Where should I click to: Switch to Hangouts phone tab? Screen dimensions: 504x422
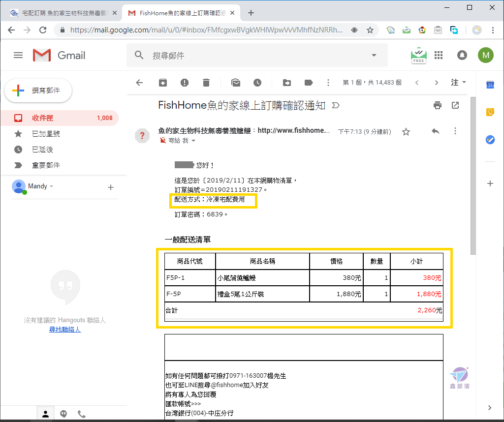(82, 414)
